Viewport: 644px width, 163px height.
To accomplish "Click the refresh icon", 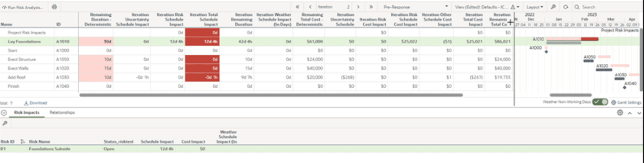I will tap(566, 7).
